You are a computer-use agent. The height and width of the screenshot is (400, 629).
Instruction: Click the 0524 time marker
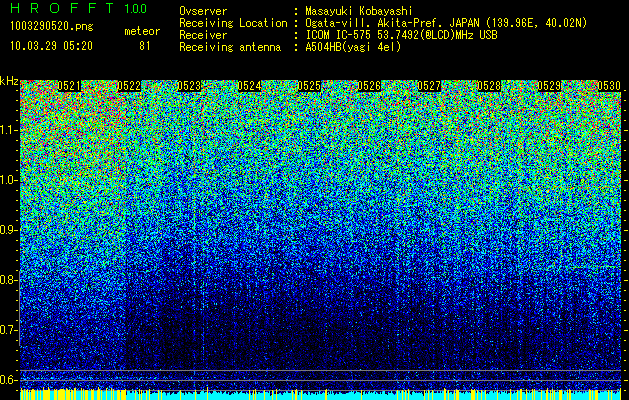(249, 86)
